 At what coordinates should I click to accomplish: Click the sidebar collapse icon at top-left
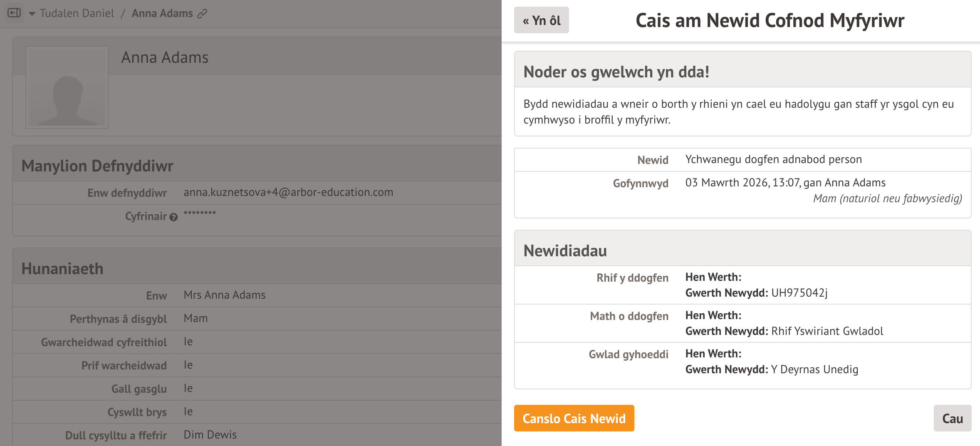14,13
